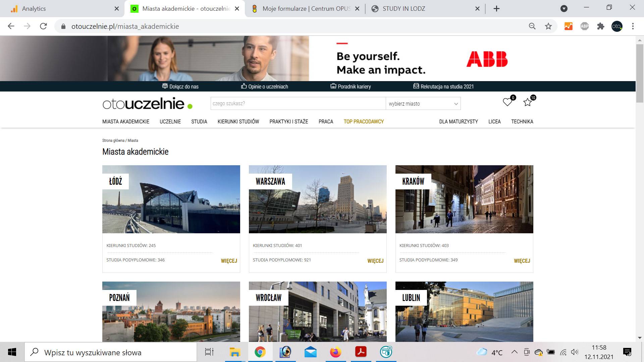The height and width of the screenshot is (362, 644).
Task: Open the Analytics extension orange icon
Action: pyautogui.click(x=569, y=26)
